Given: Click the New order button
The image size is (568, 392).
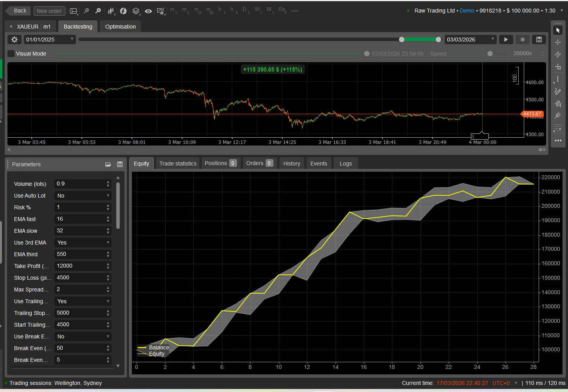Looking at the screenshot, I should coord(49,11).
